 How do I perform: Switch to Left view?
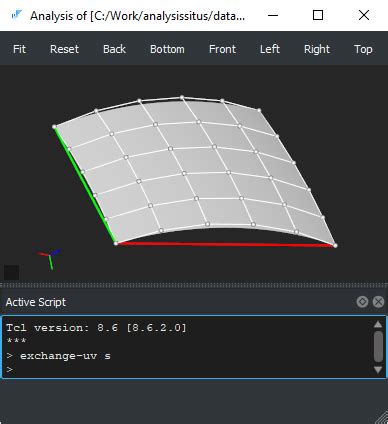tap(270, 49)
